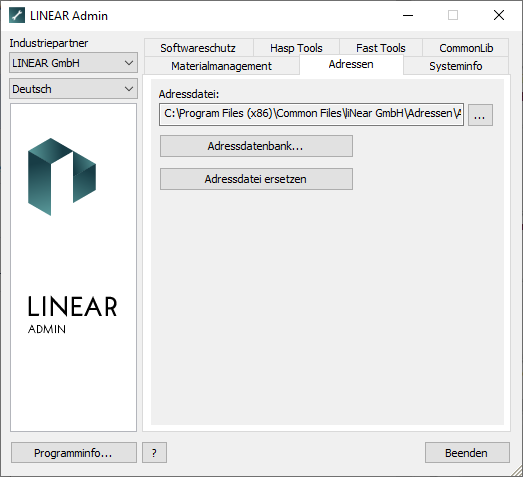The image size is (523, 477).
Task: Open Programminfo... dialog
Action: 74,453
